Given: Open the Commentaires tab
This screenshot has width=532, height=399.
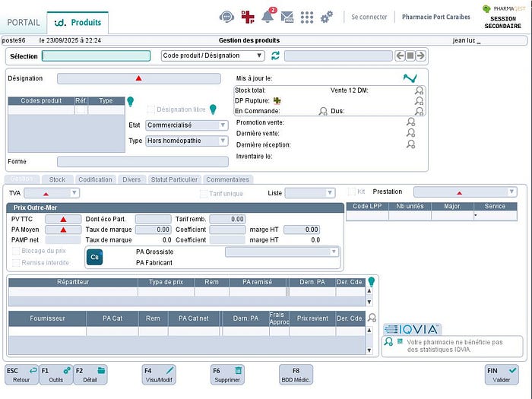Looking at the screenshot, I should click(228, 179).
